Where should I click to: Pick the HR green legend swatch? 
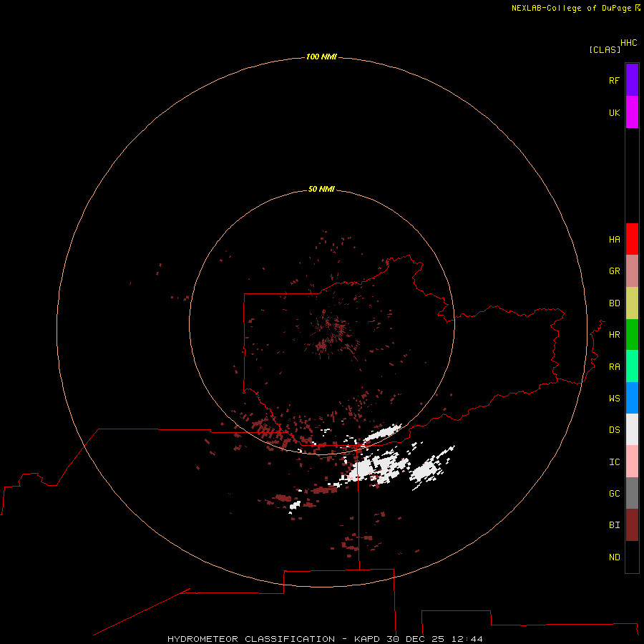tap(632, 335)
